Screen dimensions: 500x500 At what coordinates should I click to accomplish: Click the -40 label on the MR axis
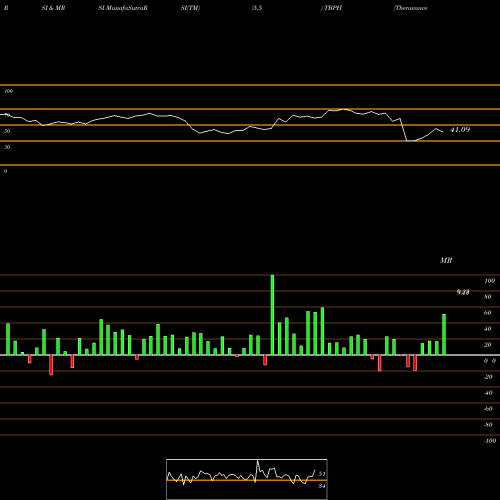[x=488, y=393]
